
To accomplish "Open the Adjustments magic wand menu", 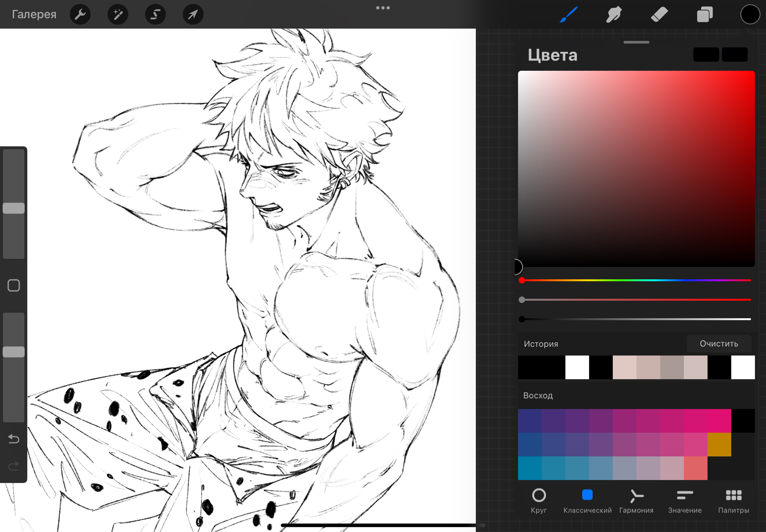I will 118,15.
